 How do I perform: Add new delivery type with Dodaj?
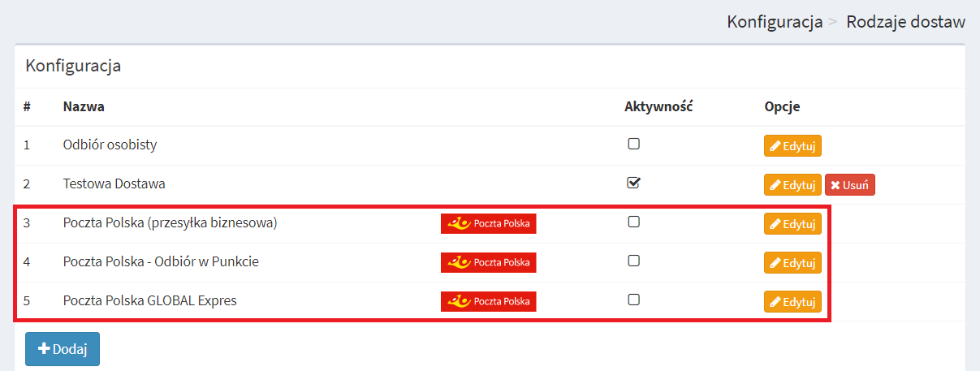pos(63,349)
